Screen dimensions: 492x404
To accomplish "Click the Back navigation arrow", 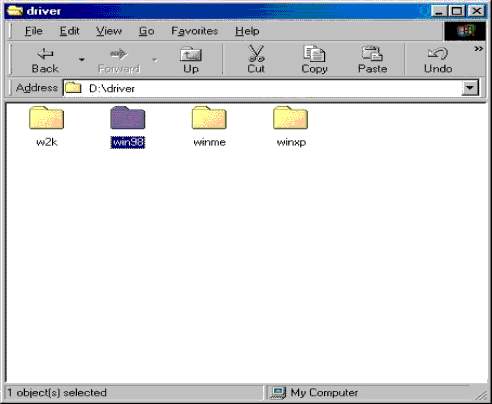I will 45,60.
